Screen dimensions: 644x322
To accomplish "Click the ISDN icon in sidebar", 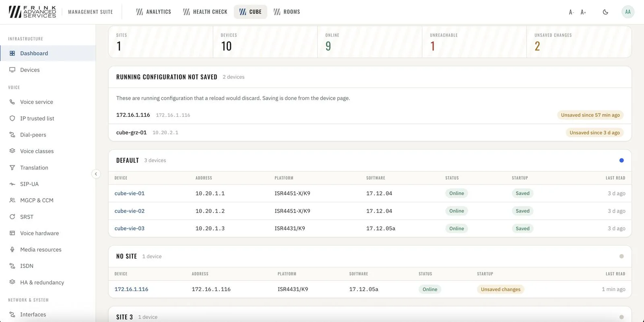I will click(x=12, y=266).
